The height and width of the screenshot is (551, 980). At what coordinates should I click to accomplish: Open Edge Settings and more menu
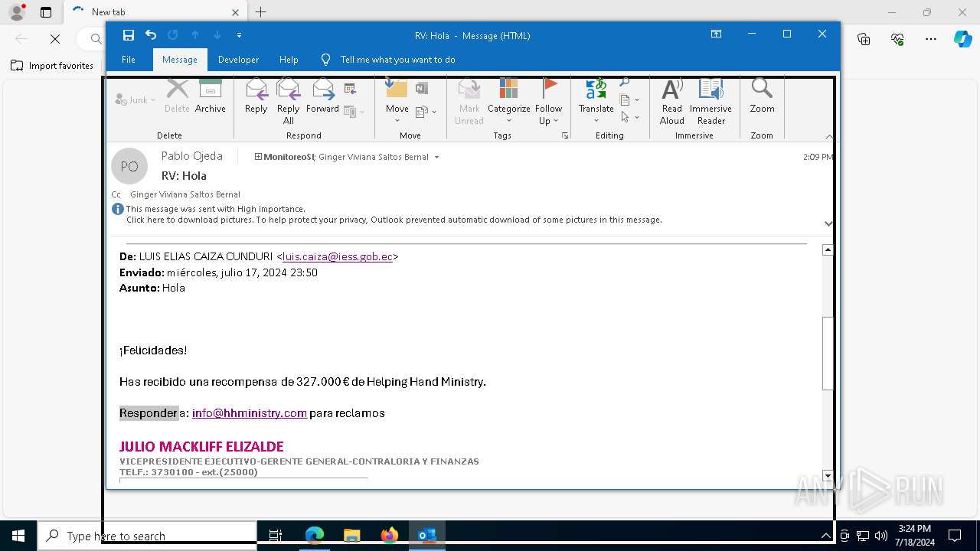pos(931,39)
